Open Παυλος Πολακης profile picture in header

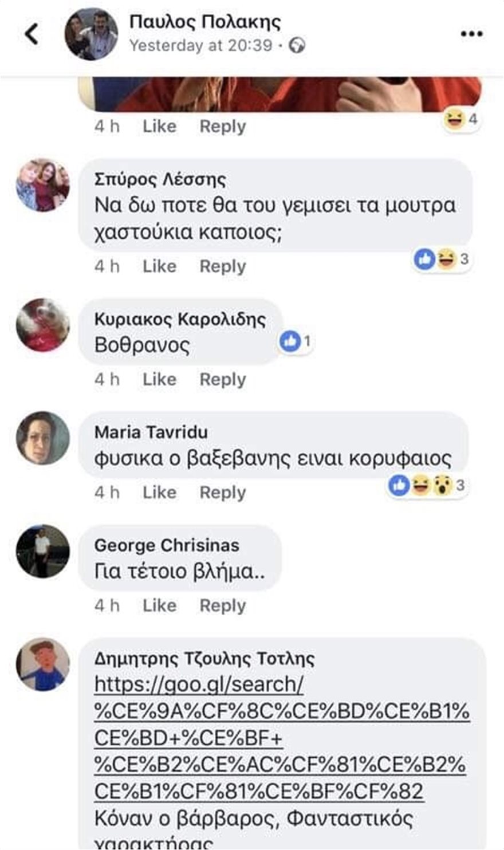tap(91, 34)
